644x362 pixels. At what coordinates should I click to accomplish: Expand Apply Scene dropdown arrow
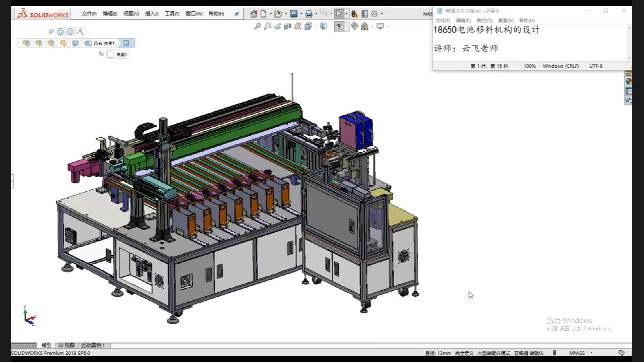coord(372,26)
